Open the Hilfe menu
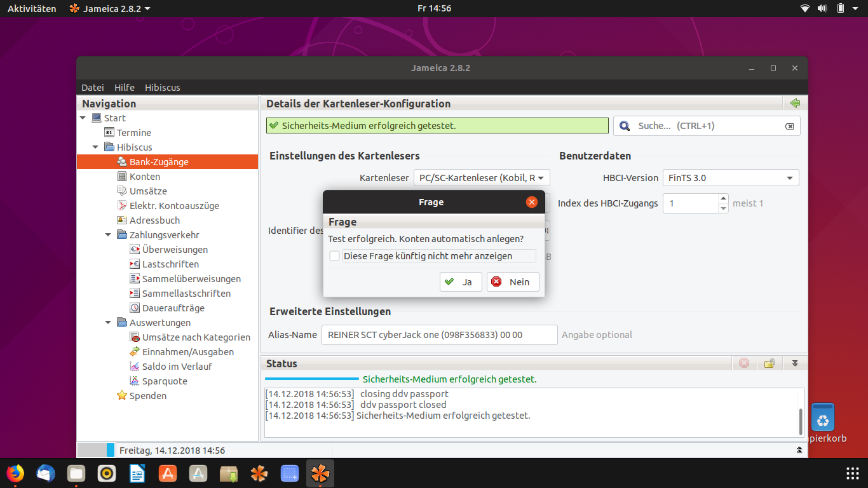Viewport: 868px width, 488px height. click(125, 88)
